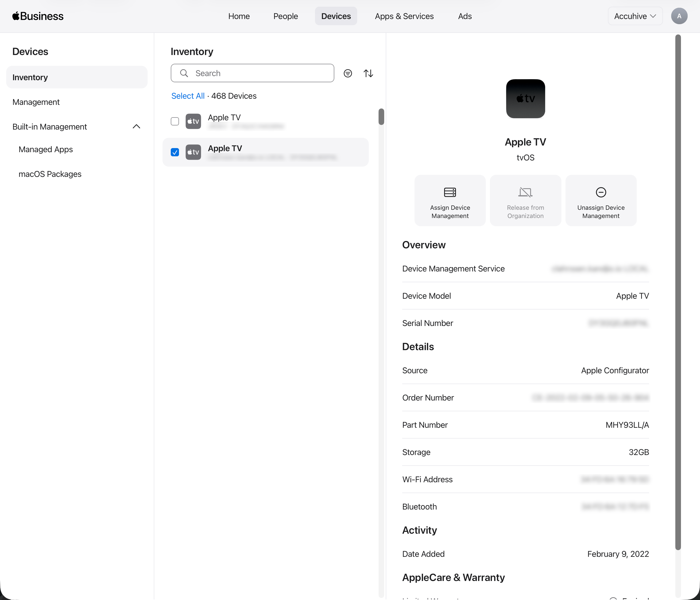Image resolution: width=700 pixels, height=600 pixels.
Task: Click the Storage value 32GB
Action: tap(639, 452)
